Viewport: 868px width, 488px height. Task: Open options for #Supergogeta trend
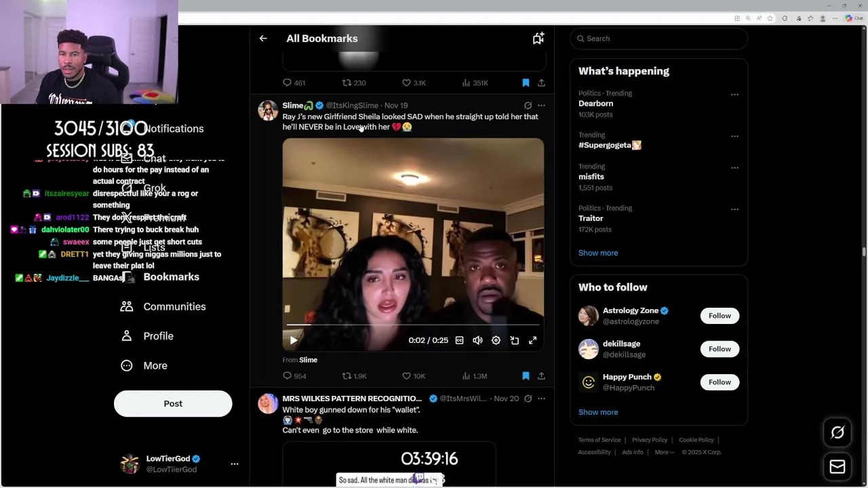click(734, 136)
